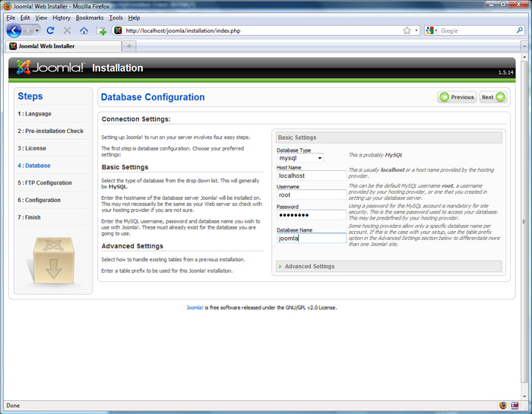
Task: Open the address bar history dropdown
Action: tap(416, 30)
